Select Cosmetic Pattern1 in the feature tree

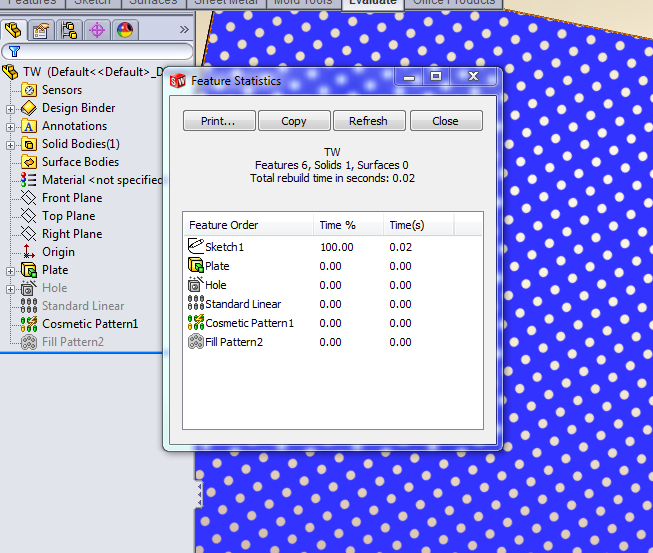tap(90, 324)
